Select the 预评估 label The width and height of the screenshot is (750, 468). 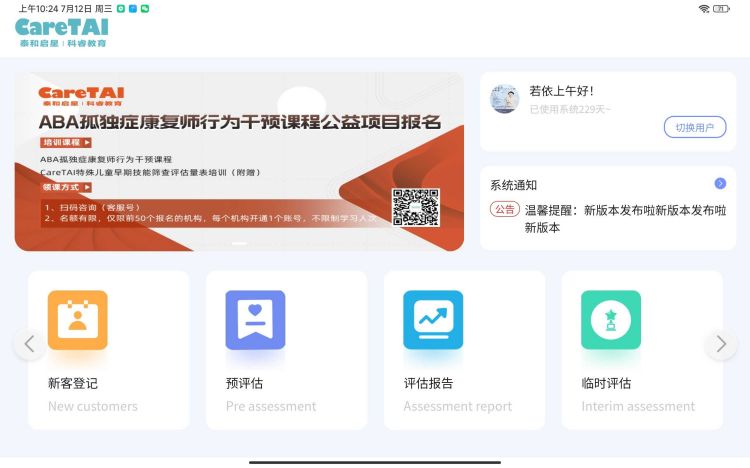tap(244, 383)
